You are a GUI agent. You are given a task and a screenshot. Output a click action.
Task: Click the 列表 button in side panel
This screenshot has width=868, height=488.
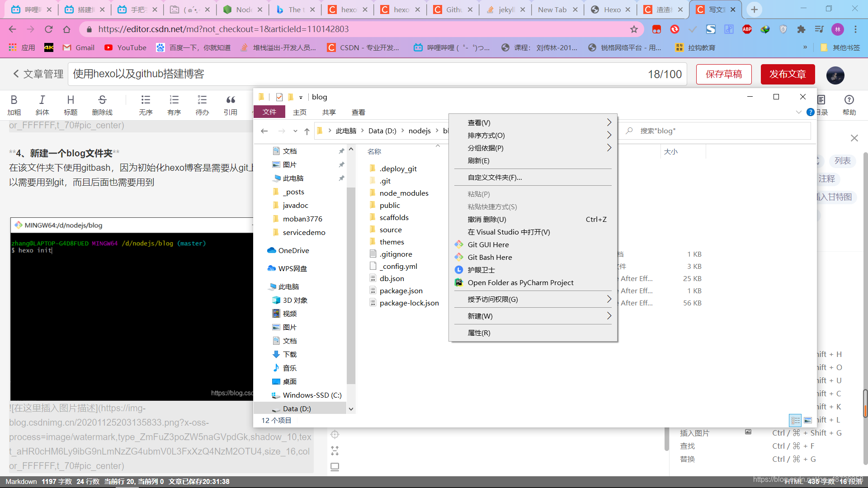(x=842, y=161)
